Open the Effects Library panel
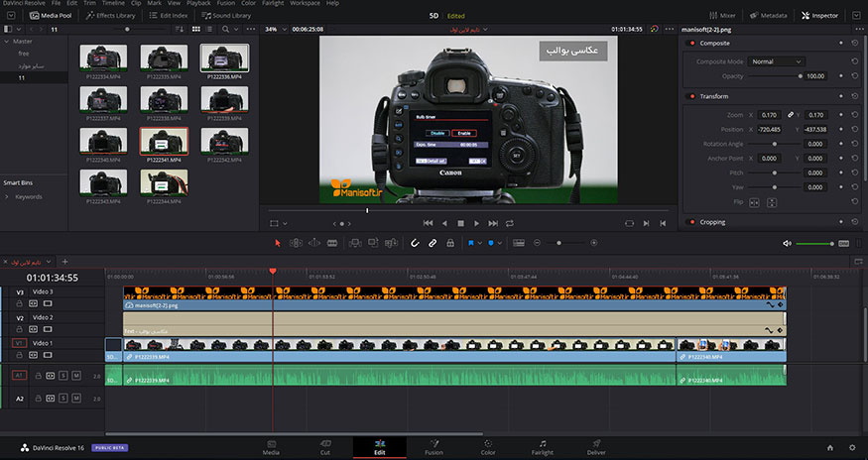 [109, 16]
